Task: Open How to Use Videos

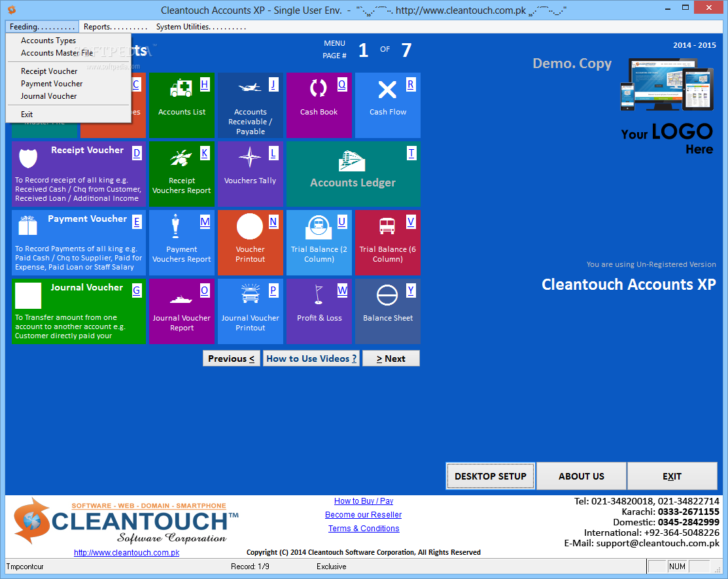Action: coord(311,359)
